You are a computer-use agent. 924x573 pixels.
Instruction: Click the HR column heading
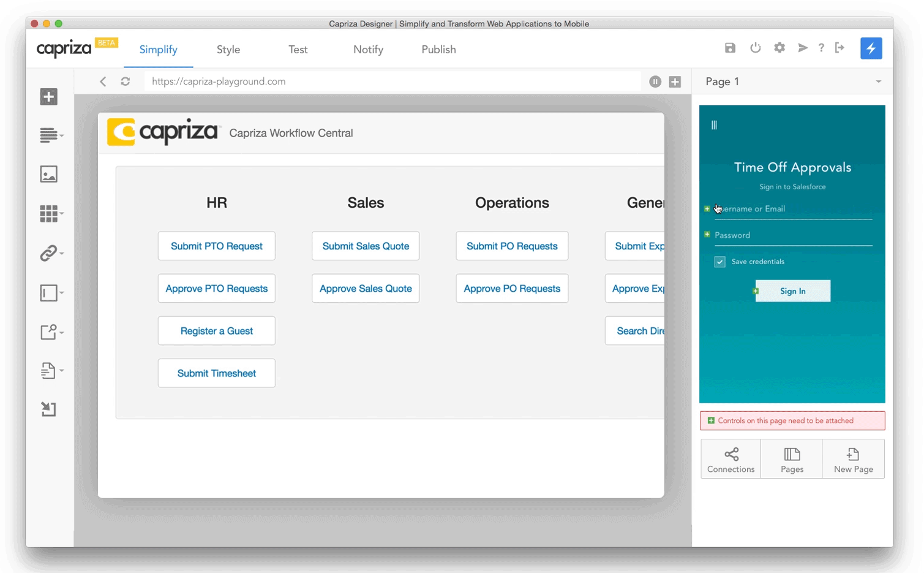(217, 203)
